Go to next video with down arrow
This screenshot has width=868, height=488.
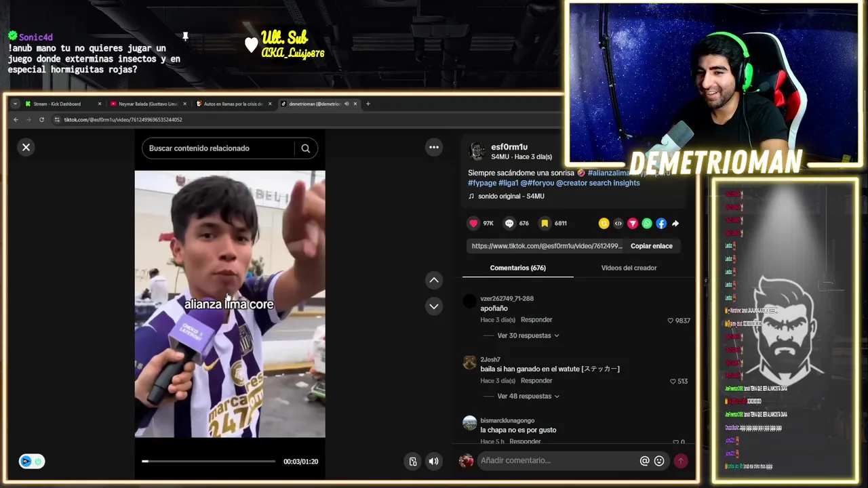point(434,306)
